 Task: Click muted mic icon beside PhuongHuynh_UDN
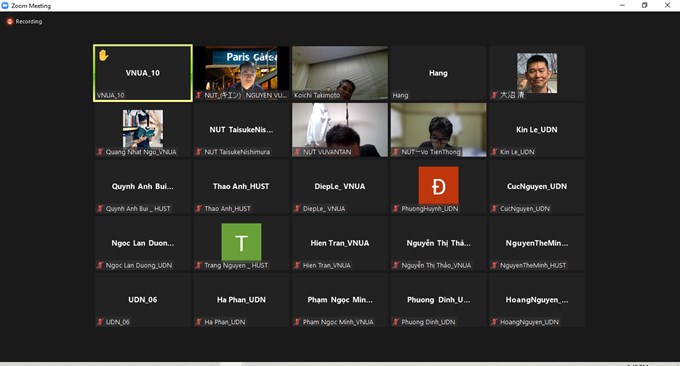point(396,209)
